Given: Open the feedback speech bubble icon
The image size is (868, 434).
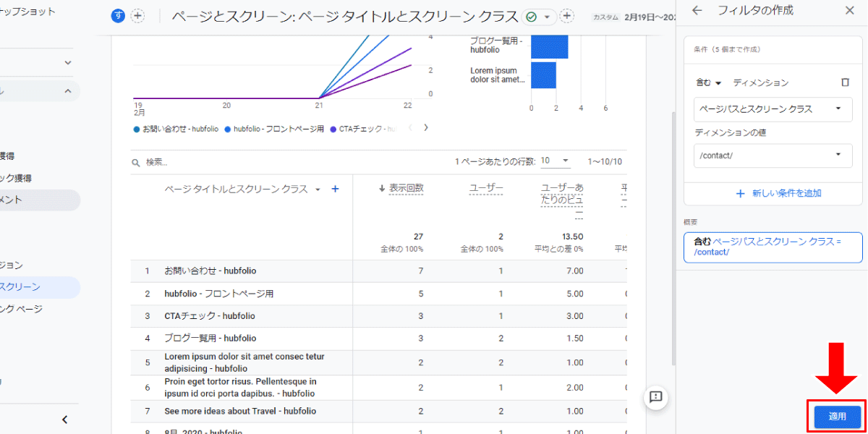Looking at the screenshot, I should [656, 396].
